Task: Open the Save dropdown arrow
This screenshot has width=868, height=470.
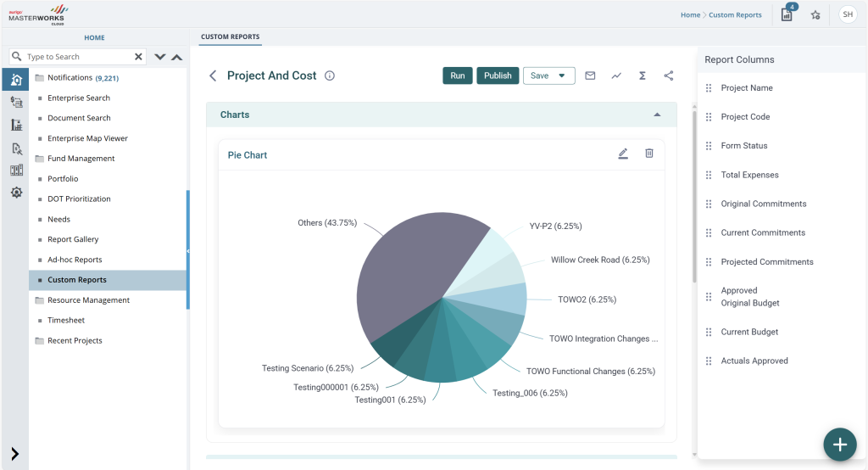Action: pos(562,76)
